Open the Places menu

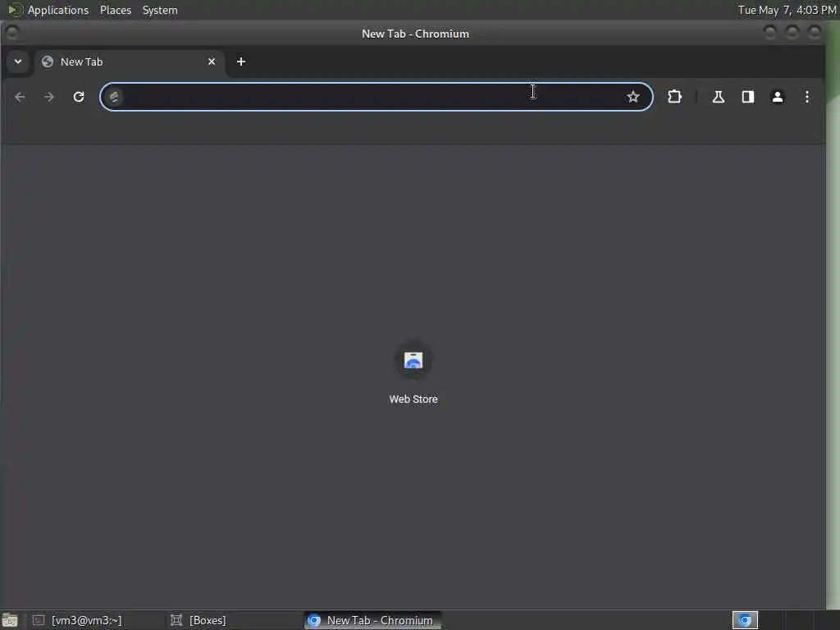(x=115, y=10)
